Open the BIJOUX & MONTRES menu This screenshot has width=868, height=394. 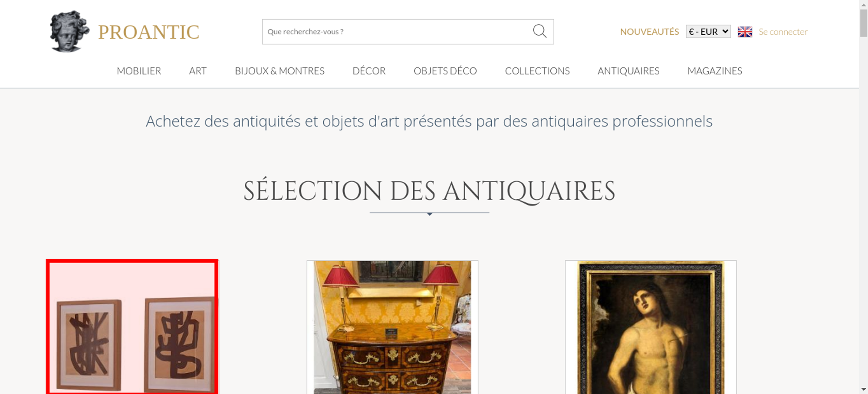coord(279,71)
